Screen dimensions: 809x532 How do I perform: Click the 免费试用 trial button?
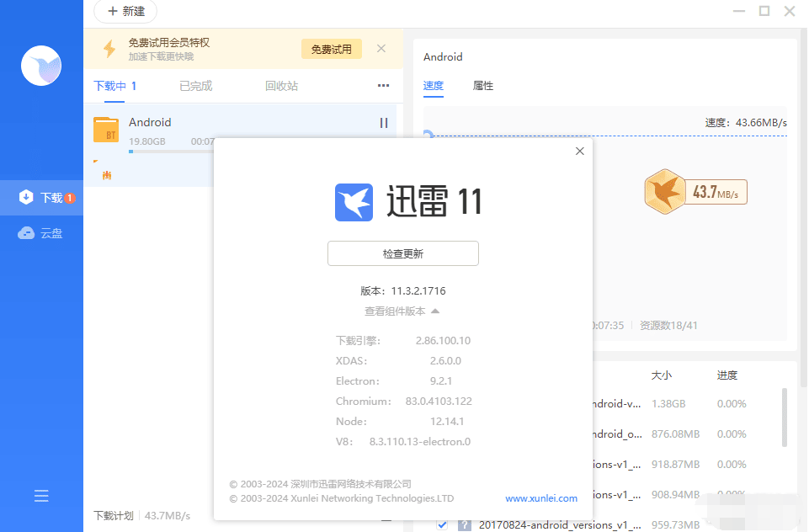(331, 49)
